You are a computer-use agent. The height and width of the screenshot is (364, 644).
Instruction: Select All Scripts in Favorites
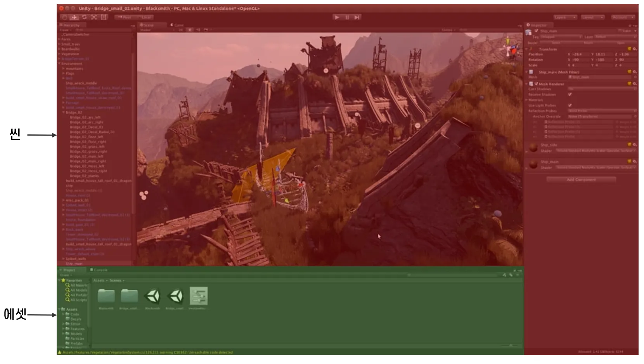tap(76, 300)
